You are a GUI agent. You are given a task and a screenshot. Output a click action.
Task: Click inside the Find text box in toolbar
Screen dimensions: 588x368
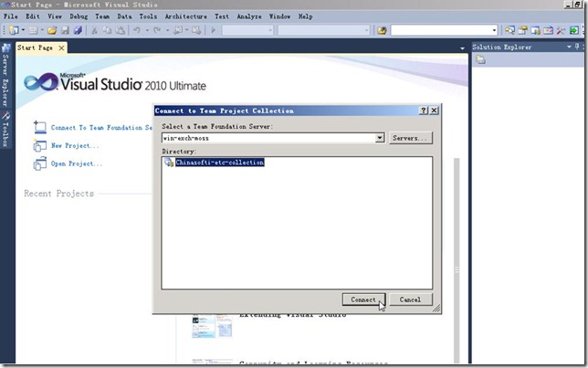pos(441,30)
